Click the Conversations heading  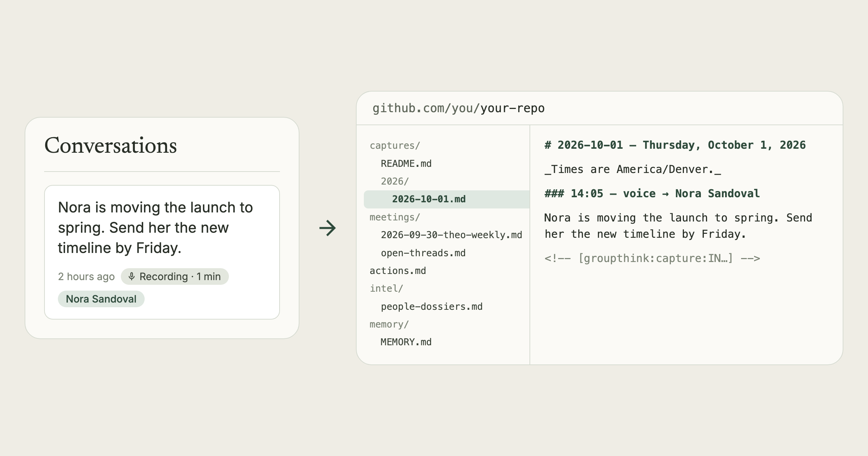[111, 145]
